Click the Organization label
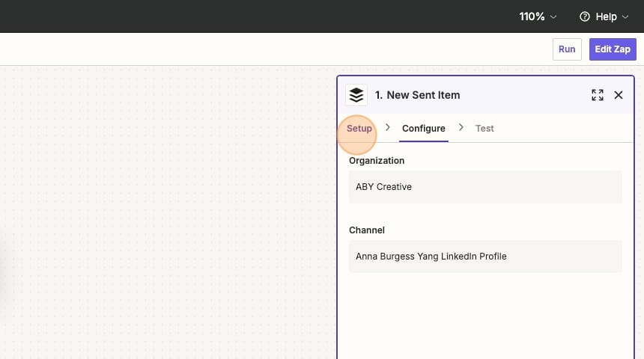644x359 pixels. pos(377,160)
